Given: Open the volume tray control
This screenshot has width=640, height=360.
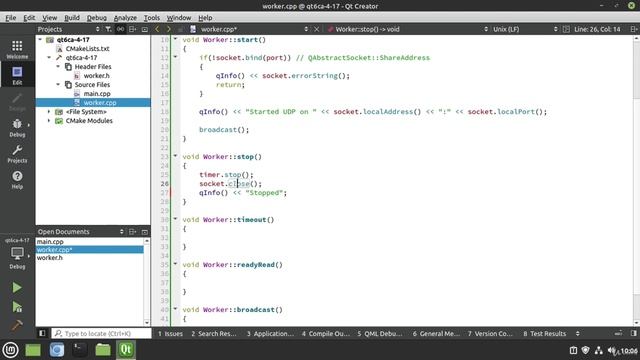Looking at the screenshot, I should tap(612, 350).
